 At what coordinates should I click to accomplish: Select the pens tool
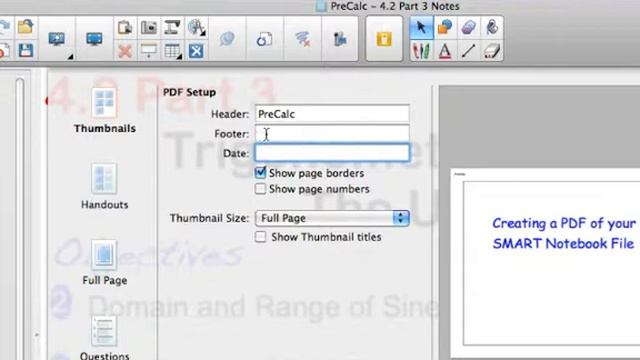coord(421,51)
